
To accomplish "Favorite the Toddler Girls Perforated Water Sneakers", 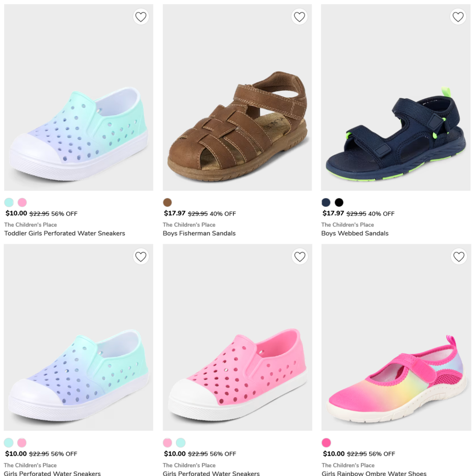I will (141, 17).
